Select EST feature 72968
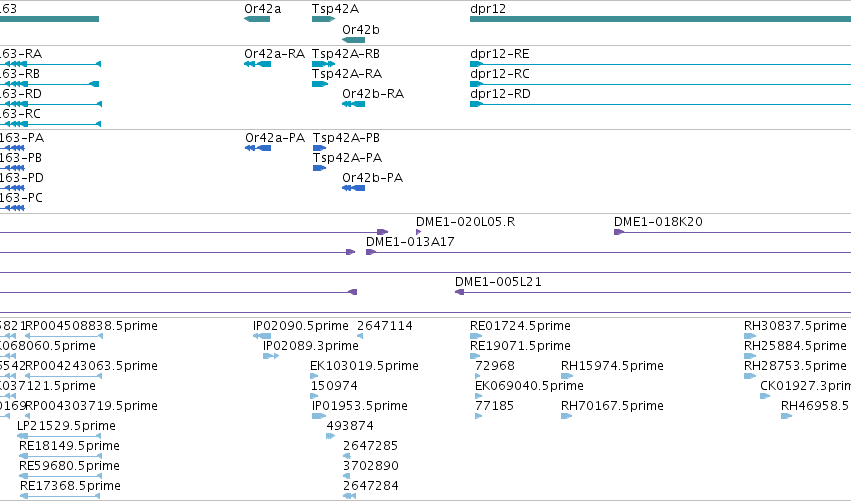Viewport: 851px width, 501px height. (x=478, y=376)
